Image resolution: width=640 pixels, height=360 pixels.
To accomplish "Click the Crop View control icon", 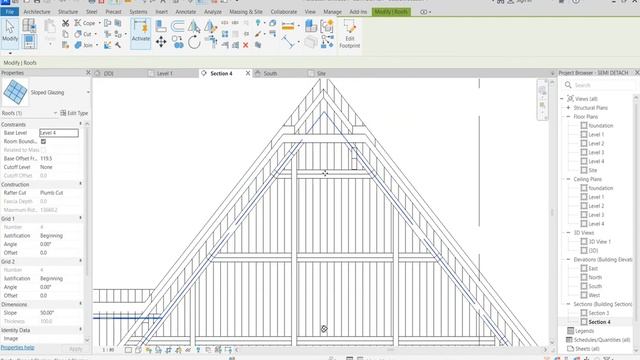I will [168, 350].
